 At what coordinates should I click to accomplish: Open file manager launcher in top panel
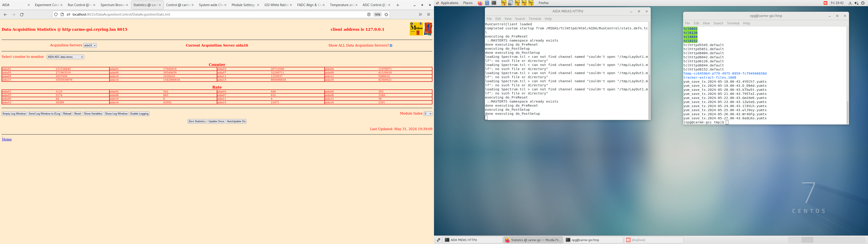[487, 3]
